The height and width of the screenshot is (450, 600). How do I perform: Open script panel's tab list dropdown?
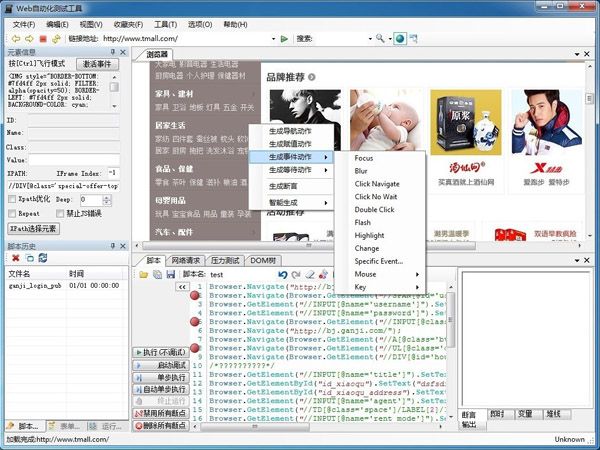click(x=577, y=260)
